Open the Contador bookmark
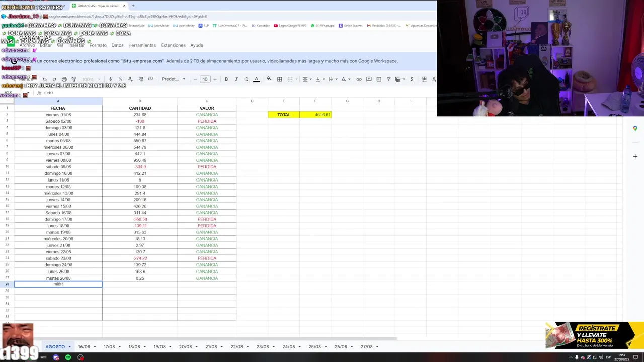 [261, 26]
